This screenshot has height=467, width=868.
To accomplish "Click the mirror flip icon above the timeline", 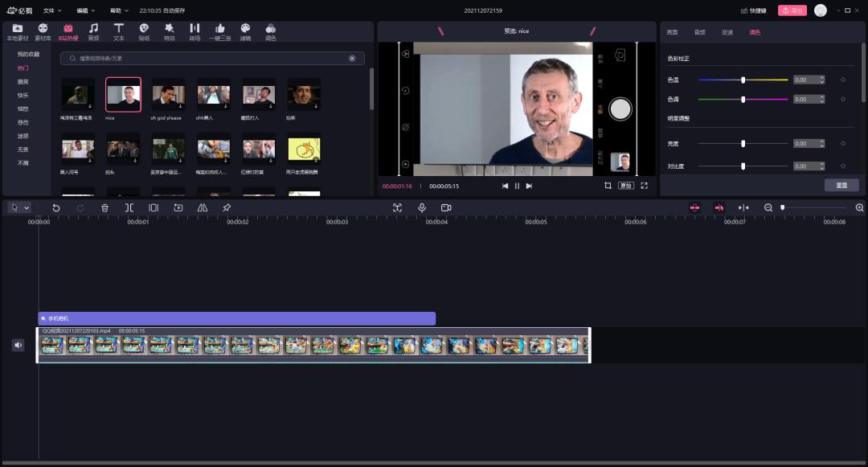I will tap(202, 207).
